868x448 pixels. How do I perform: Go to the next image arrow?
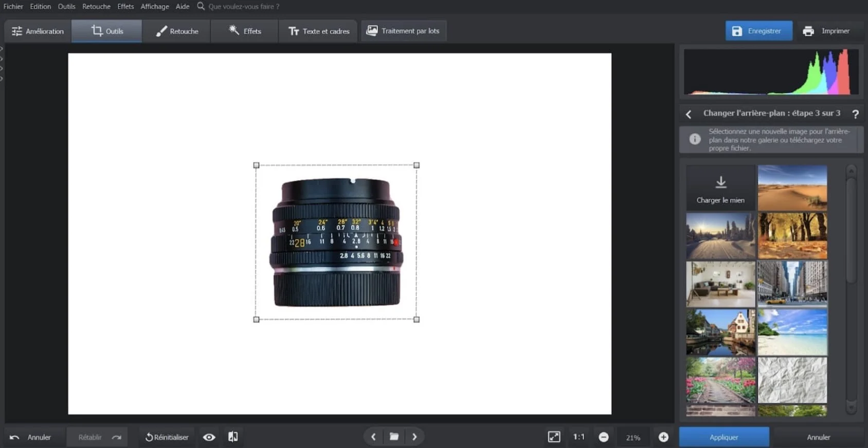(x=414, y=437)
